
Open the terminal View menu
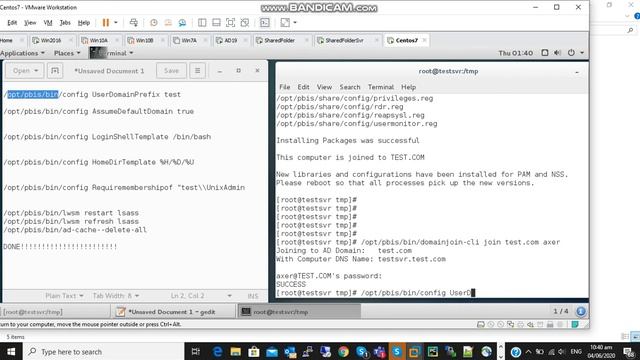(324, 87)
